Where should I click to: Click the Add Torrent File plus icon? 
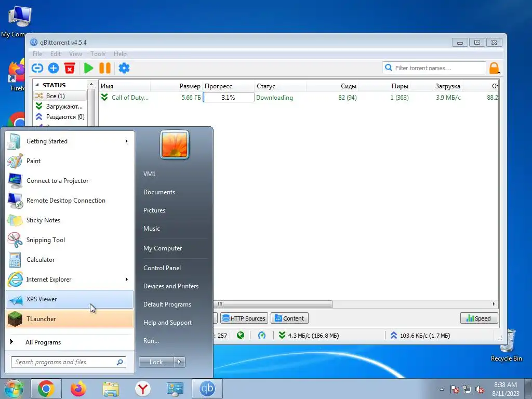click(x=54, y=68)
